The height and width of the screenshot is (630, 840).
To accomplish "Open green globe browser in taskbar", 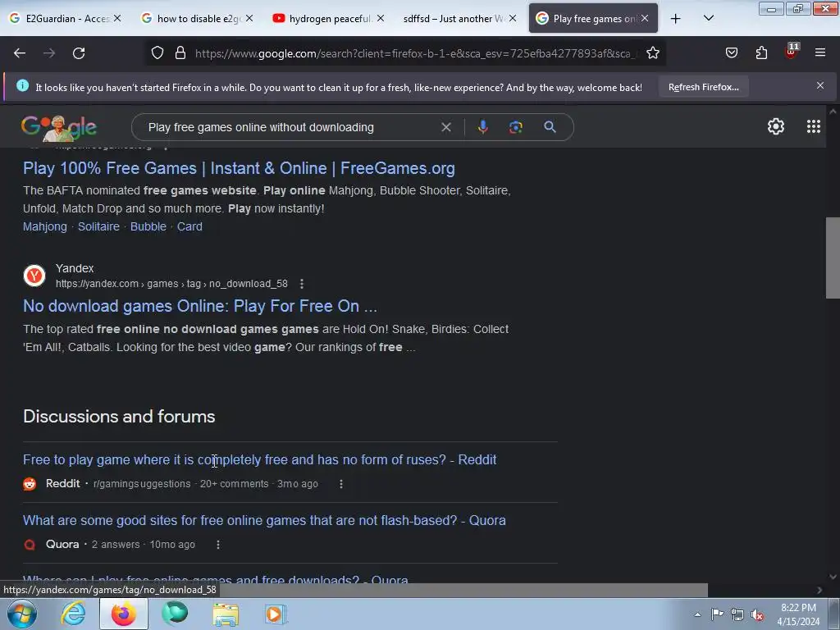I will [x=176, y=614].
